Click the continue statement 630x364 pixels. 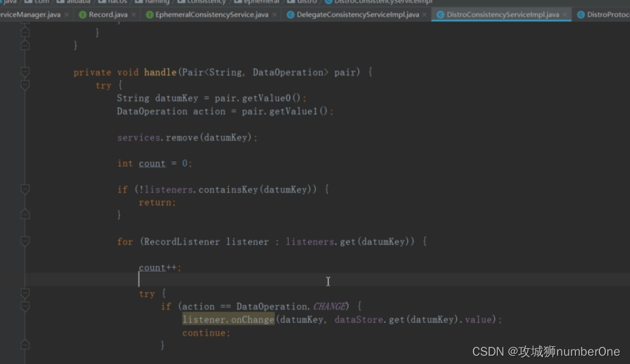pos(206,333)
